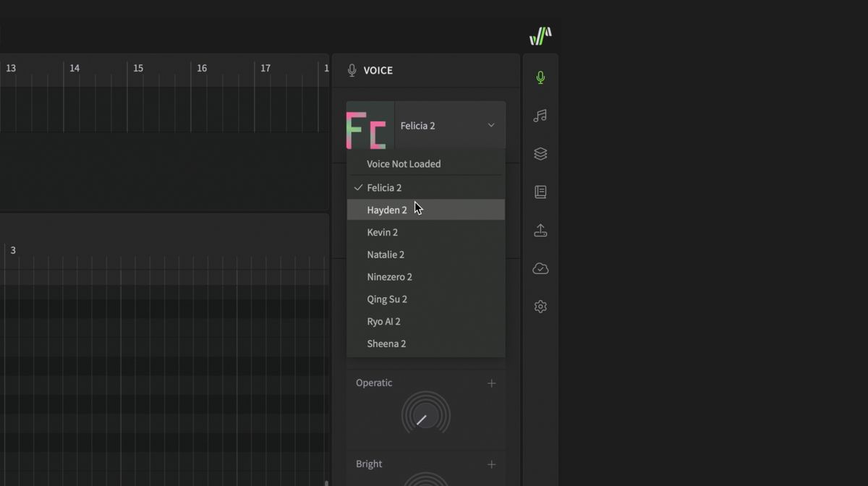
Task: Click the plus button beside Bright
Action: 492,464
